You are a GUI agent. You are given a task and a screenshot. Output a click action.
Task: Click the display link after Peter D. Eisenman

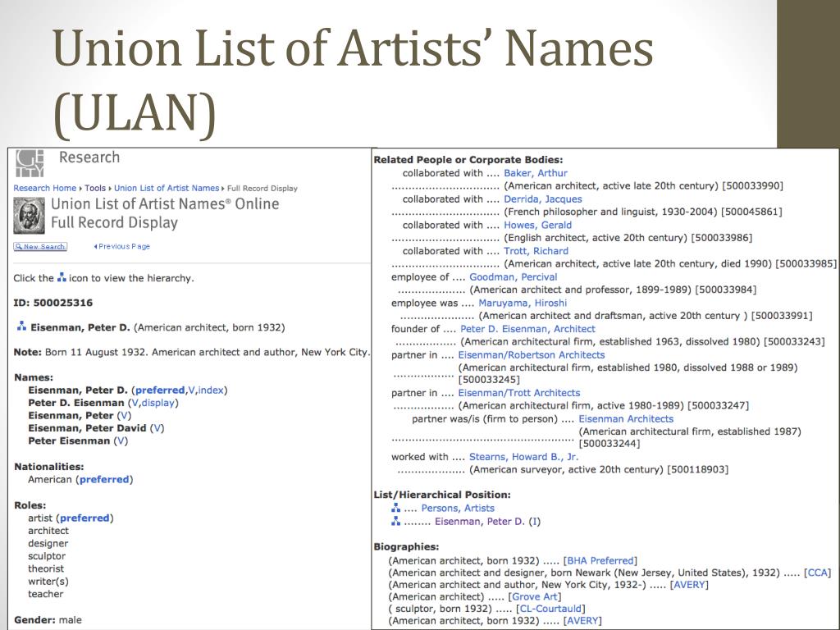158,403
